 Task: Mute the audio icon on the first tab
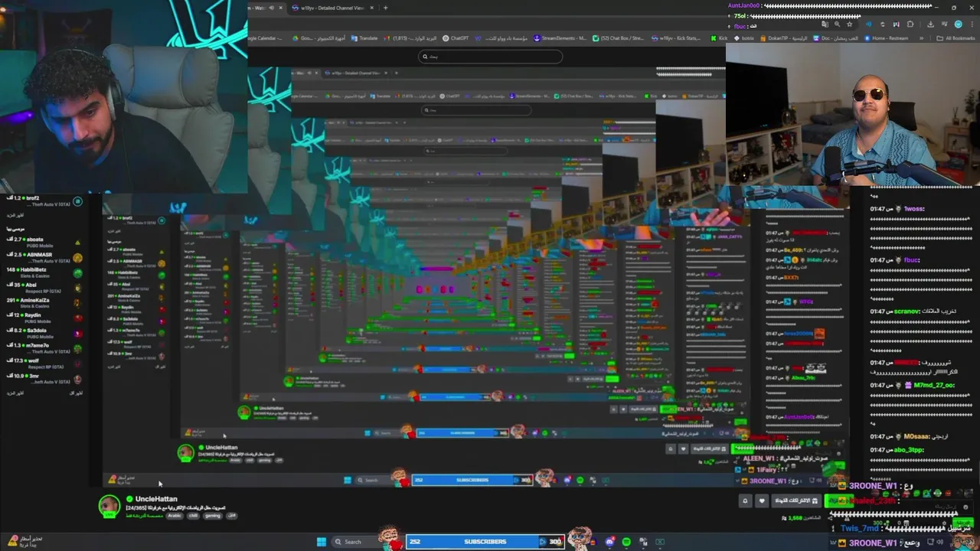pyautogui.click(x=271, y=8)
